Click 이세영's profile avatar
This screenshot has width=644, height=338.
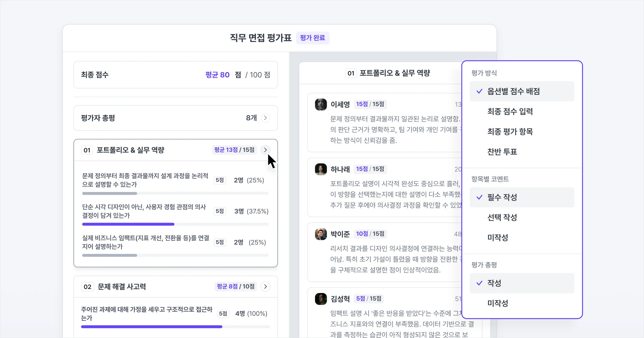321,104
